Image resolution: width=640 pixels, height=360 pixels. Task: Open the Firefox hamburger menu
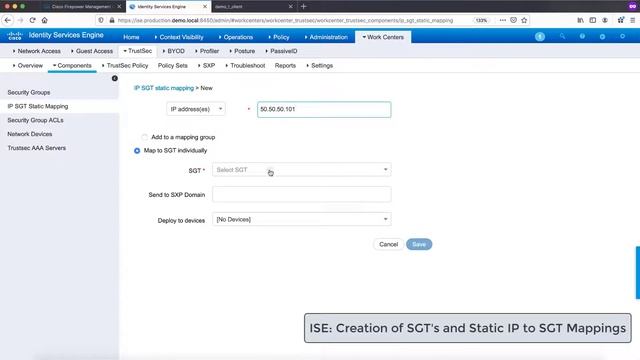point(633,20)
